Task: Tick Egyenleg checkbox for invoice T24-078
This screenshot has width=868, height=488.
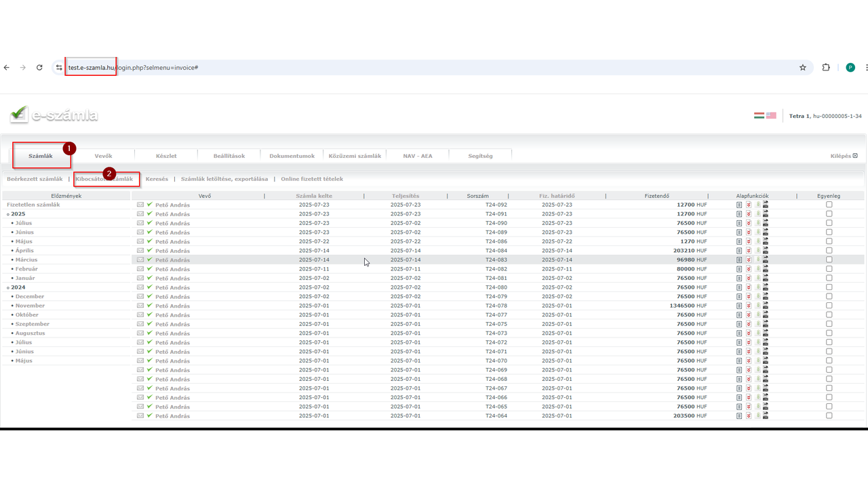Action: pyautogui.click(x=829, y=306)
